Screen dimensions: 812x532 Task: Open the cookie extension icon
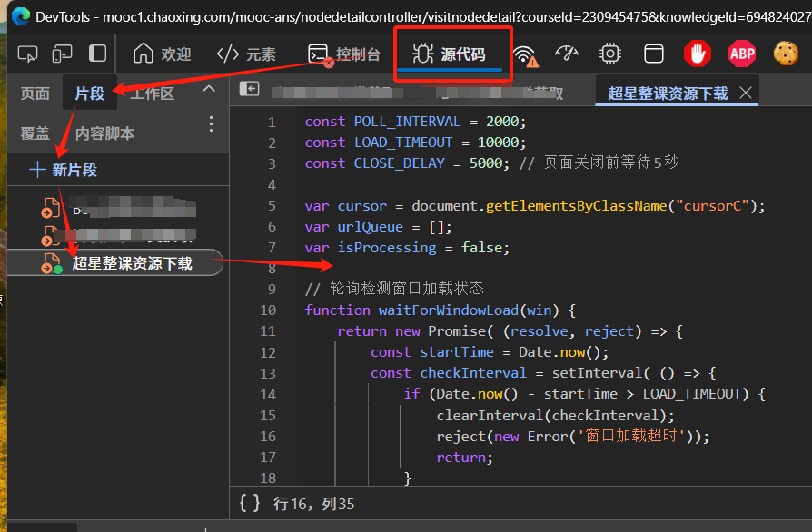click(786, 54)
